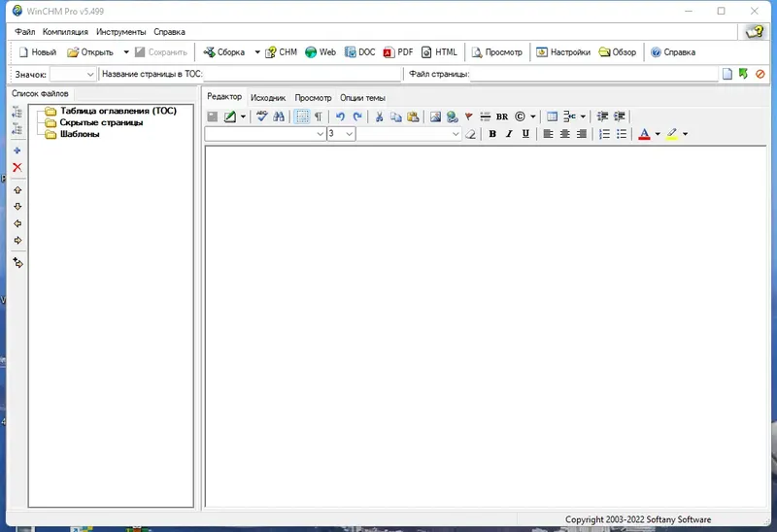The image size is (777, 532).
Task: Click the binoculars find icon
Action: [279, 116]
